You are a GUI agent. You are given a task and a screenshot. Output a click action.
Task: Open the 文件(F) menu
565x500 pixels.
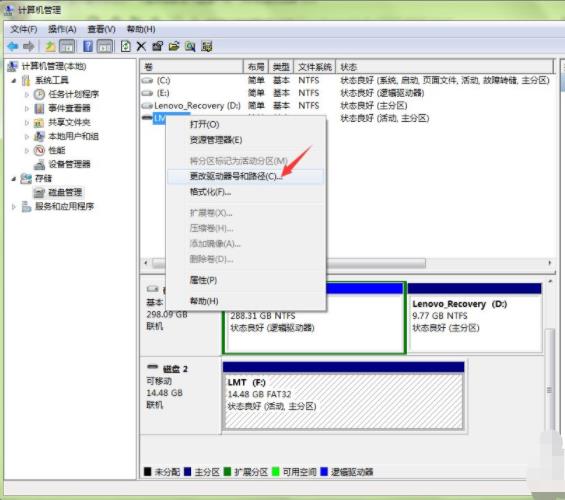(23, 29)
